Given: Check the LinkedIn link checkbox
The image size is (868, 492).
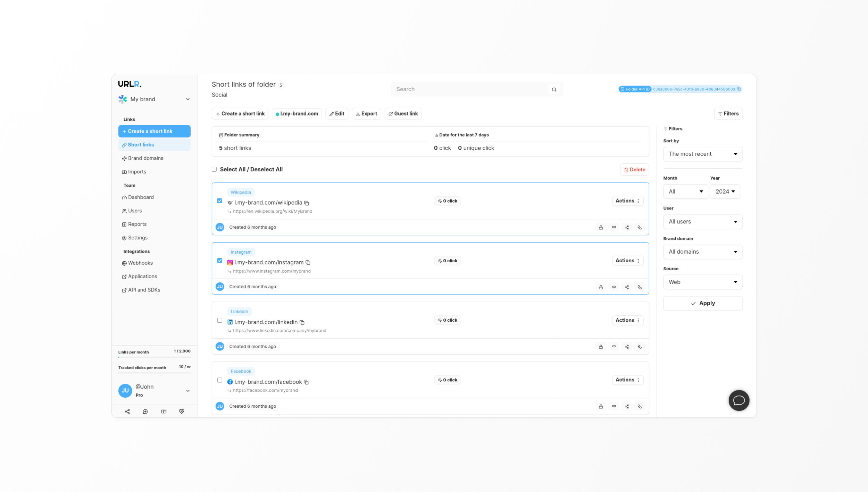Looking at the screenshot, I should point(220,320).
